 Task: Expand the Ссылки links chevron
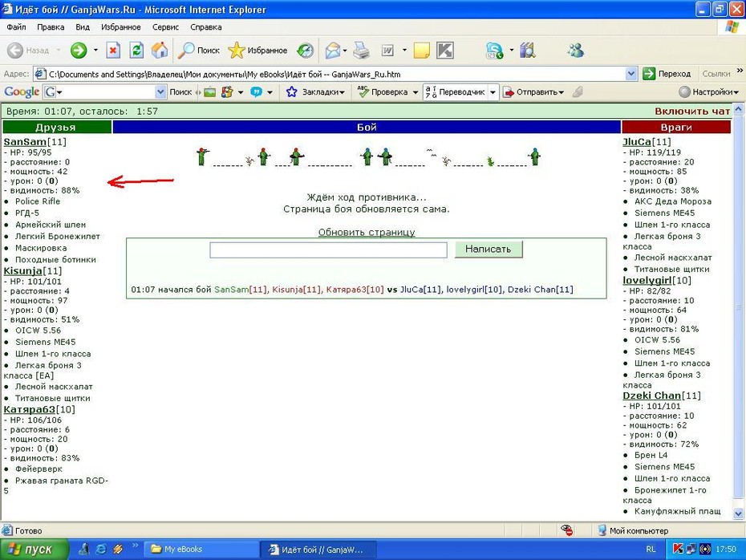pos(740,71)
